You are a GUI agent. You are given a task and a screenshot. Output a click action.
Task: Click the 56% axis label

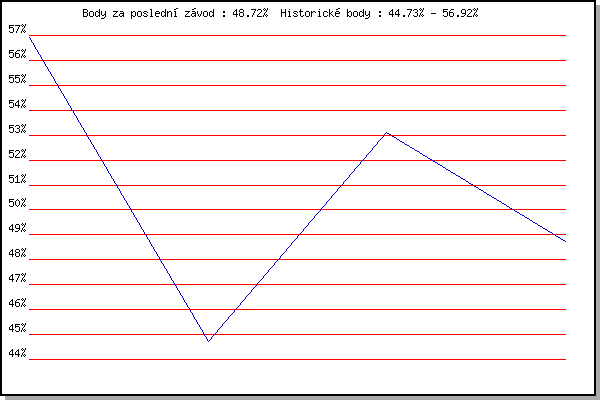point(17,54)
